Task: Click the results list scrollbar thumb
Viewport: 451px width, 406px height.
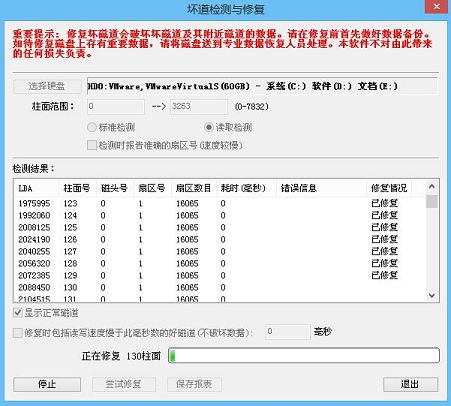Action: 432,202
